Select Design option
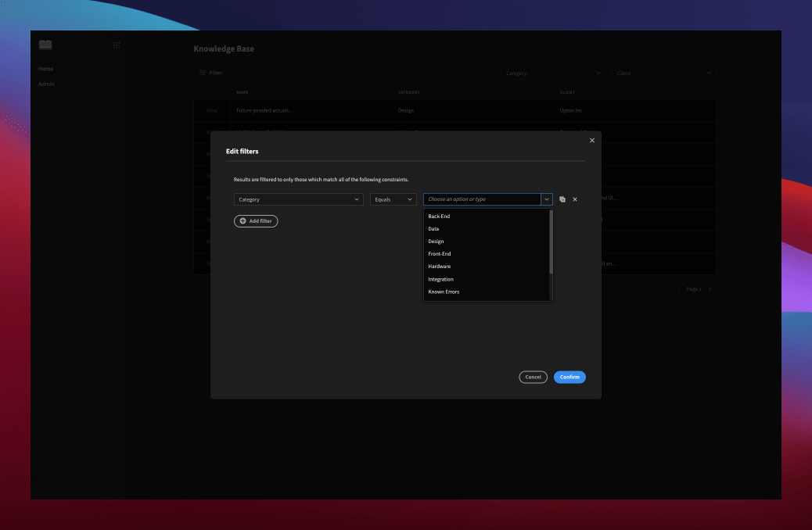Screen dimensions: 812x530 click(487, 242)
